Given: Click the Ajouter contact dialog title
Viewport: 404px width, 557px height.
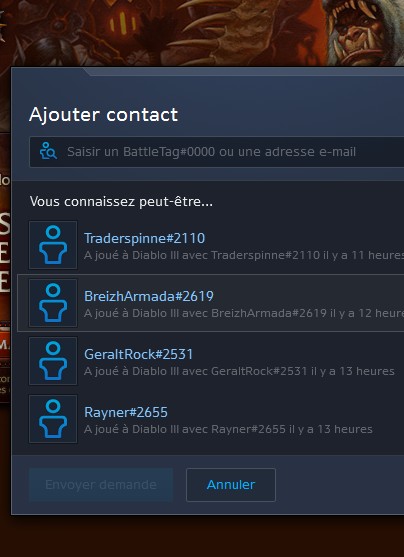Looking at the screenshot, I should click(x=103, y=114).
